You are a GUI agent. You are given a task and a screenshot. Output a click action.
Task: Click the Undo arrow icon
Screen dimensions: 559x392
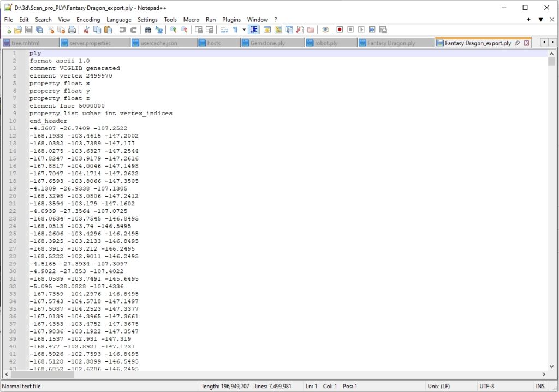[x=122, y=29]
